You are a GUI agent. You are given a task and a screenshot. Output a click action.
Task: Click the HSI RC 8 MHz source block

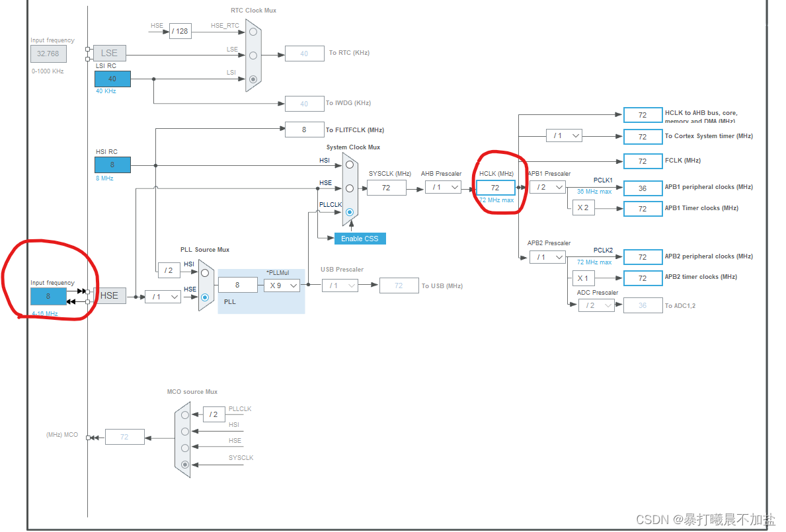point(112,164)
